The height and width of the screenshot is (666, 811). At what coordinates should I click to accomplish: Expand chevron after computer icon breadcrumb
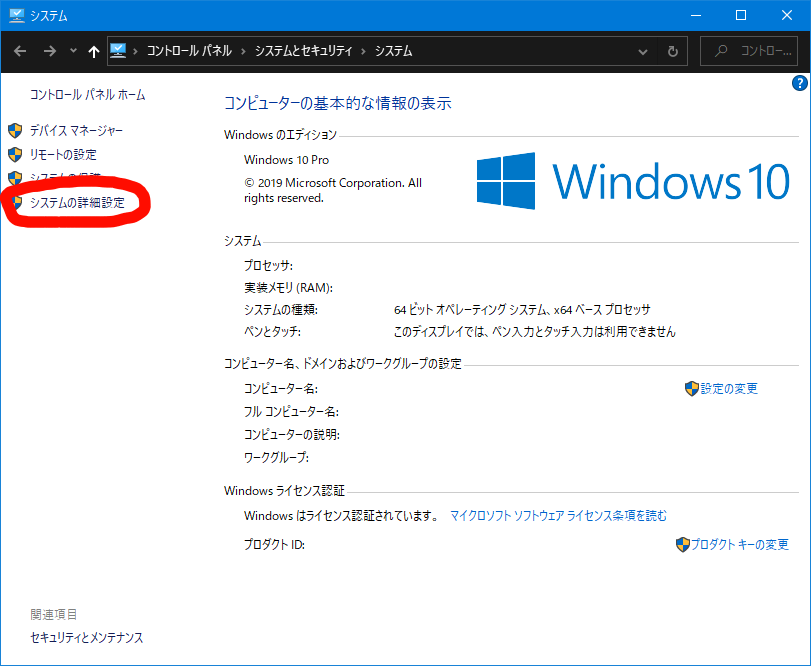click(x=136, y=51)
